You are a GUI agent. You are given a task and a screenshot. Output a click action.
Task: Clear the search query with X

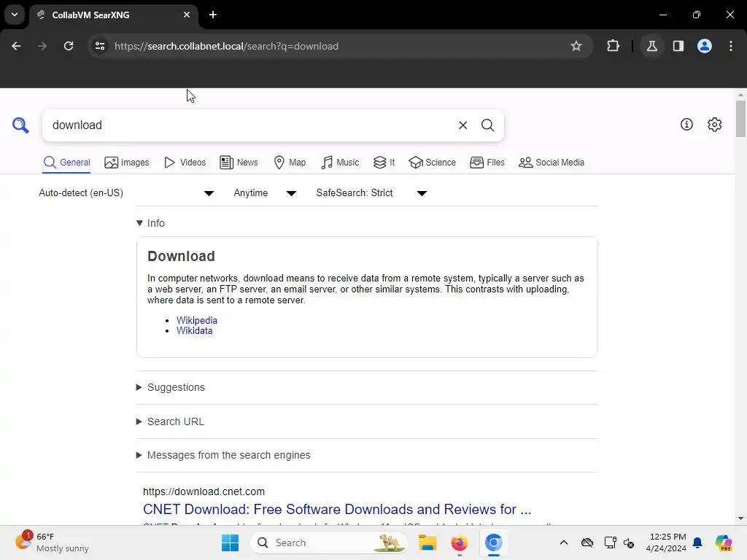pyautogui.click(x=462, y=125)
